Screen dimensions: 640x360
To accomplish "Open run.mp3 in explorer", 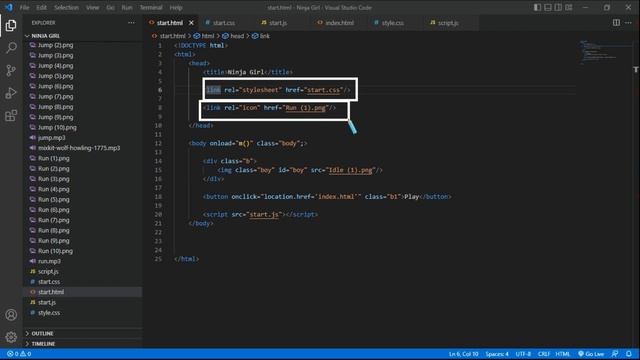I will click(x=49, y=261).
